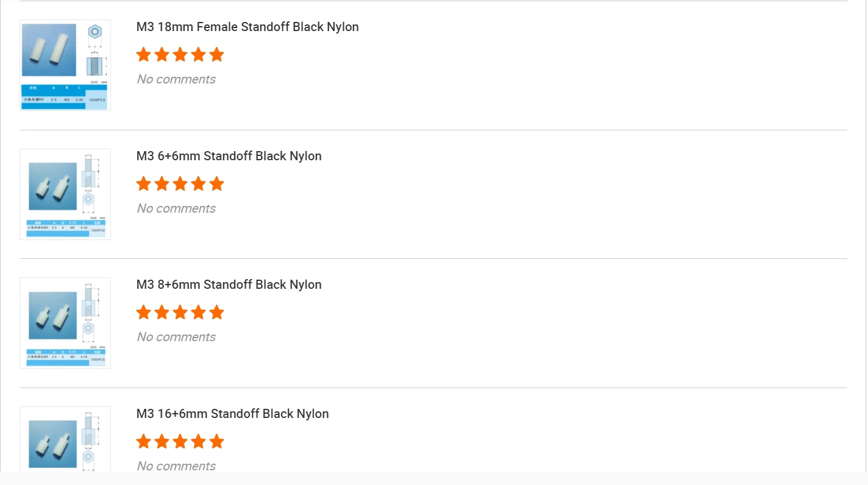Open M3 6+6mm Standoff Black Nylon title
Screen dimensions: 868x485
tap(229, 156)
